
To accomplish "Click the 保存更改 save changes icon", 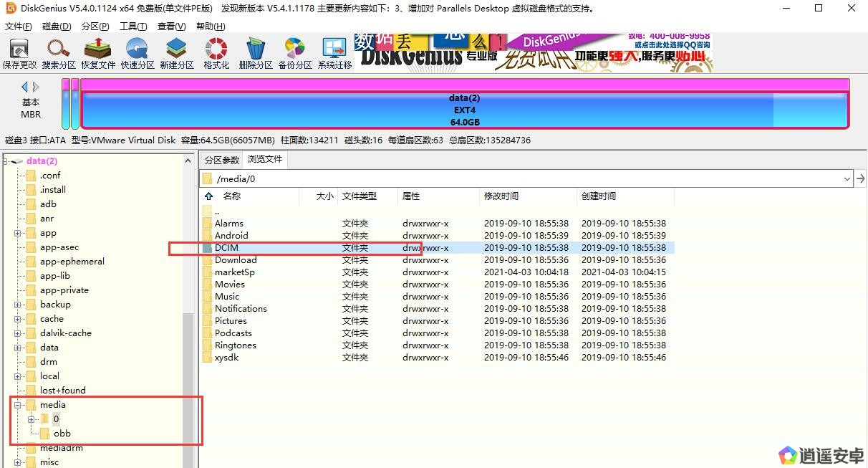I will pos(19,54).
